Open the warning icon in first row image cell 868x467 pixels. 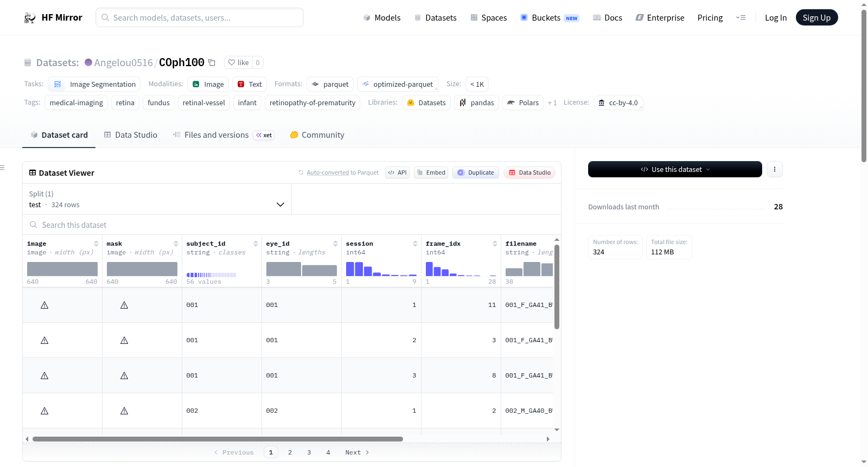(x=44, y=305)
